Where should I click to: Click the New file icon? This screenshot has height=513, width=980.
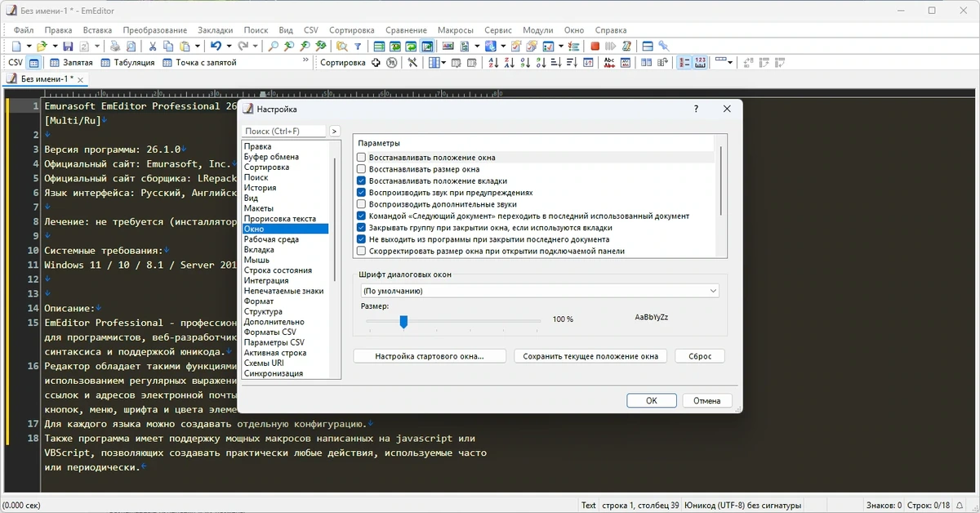[x=16, y=46]
